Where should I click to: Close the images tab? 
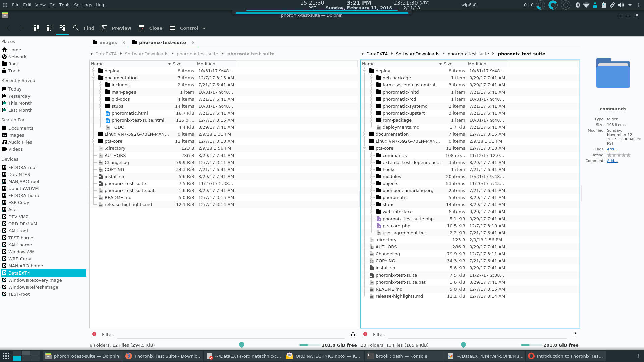(x=124, y=42)
